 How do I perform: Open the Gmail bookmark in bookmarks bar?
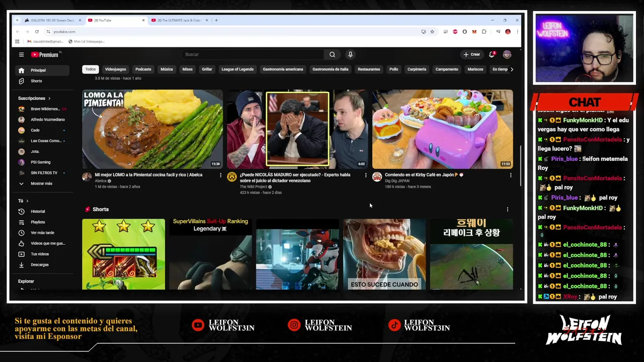[45, 42]
